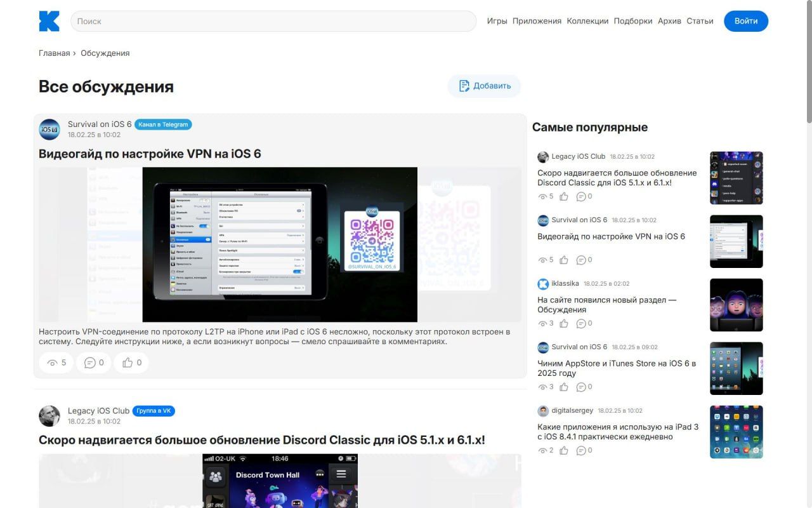Click comment icon on sidebar Discord post
812x508 pixels.
point(581,197)
